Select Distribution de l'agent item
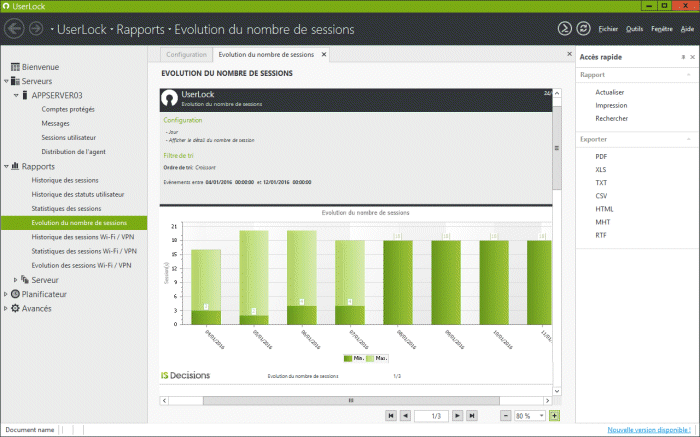The image size is (700, 437). [73, 152]
